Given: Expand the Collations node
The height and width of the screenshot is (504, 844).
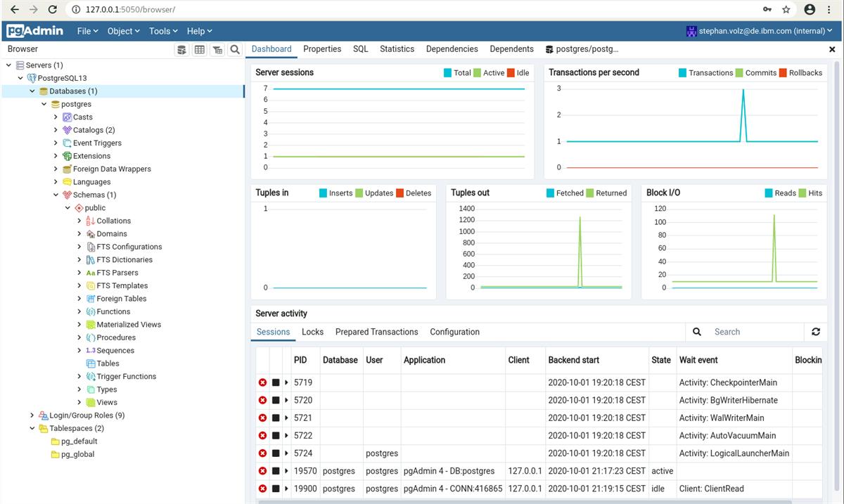Looking at the screenshot, I should tap(79, 221).
